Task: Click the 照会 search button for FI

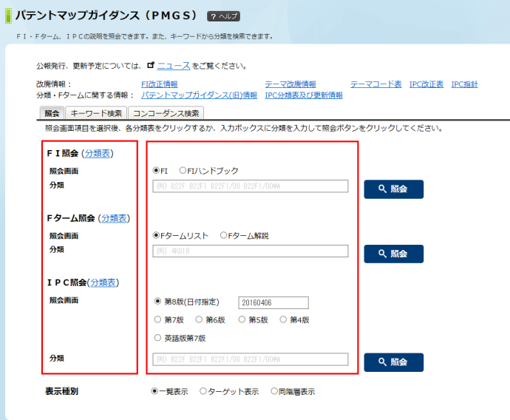Action: pos(393,189)
